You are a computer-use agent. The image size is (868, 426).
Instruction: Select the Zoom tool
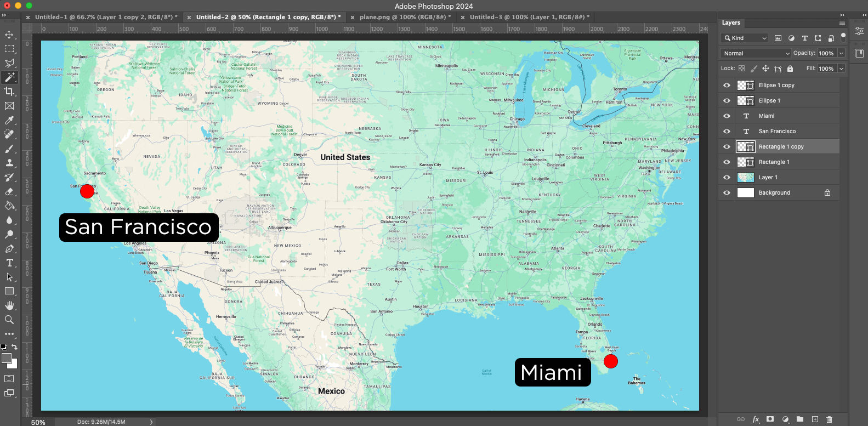click(9, 320)
